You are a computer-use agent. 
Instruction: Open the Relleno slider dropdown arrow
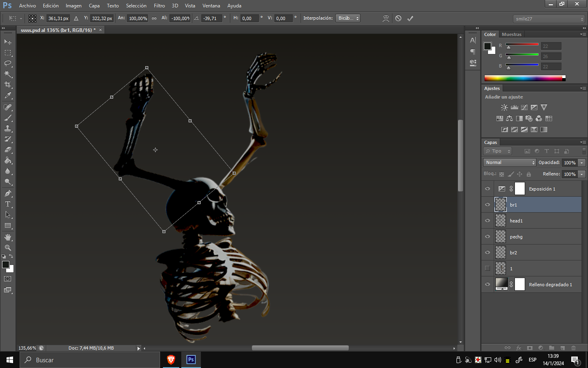pyautogui.click(x=582, y=174)
